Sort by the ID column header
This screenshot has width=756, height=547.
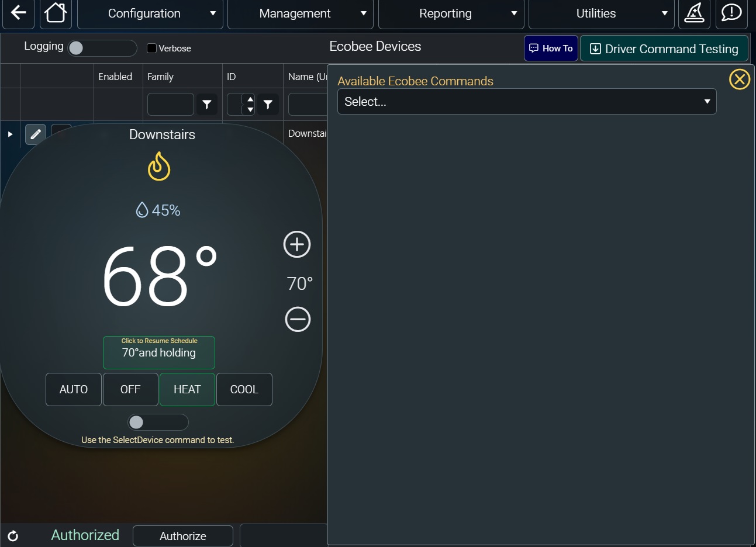click(x=231, y=77)
